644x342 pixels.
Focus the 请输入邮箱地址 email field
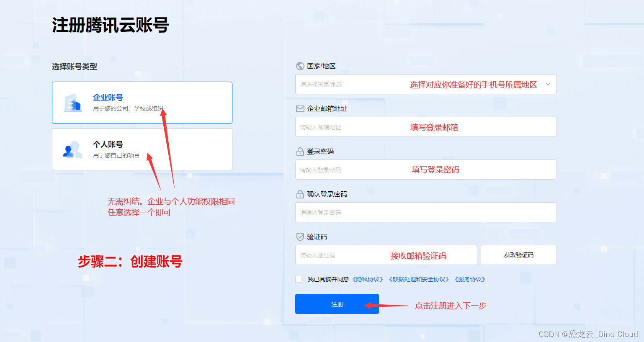(x=426, y=127)
